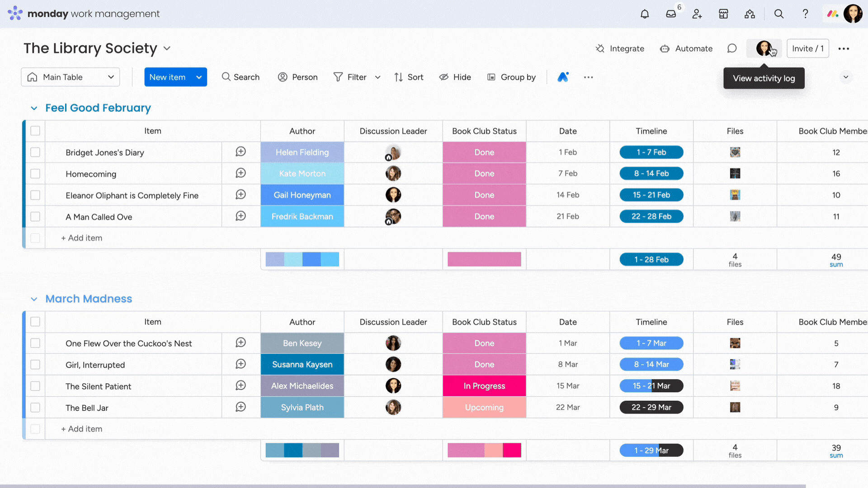Add an update to Bridget Jones's Diary

(241, 152)
